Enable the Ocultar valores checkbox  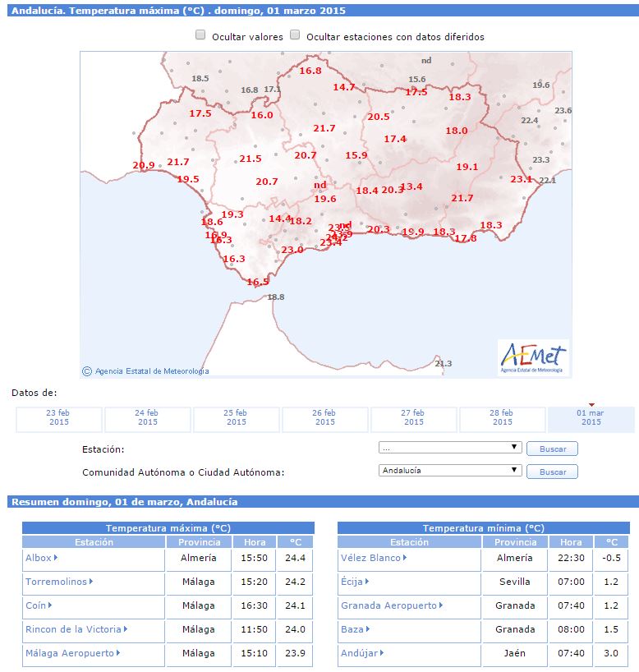coord(200,35)
